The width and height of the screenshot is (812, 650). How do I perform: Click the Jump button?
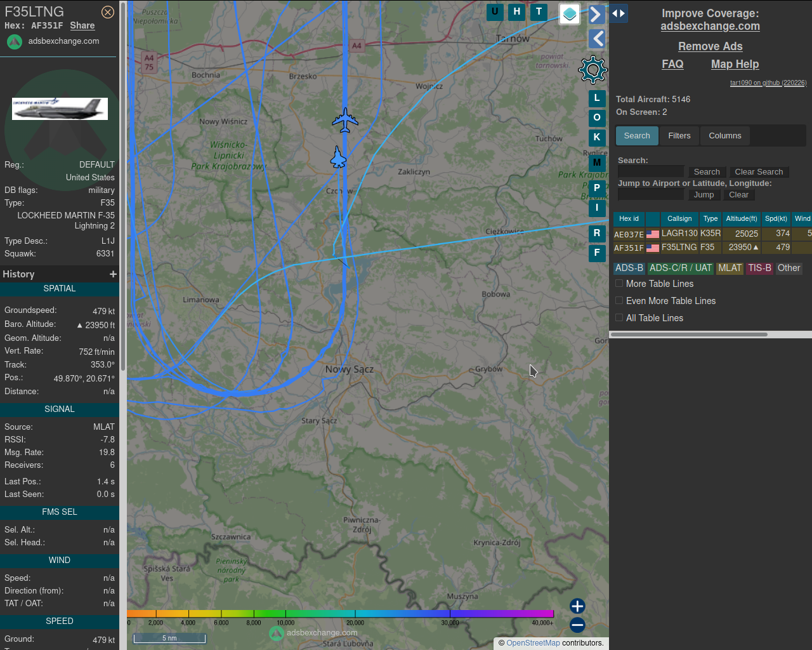click(x=704, y=195)
